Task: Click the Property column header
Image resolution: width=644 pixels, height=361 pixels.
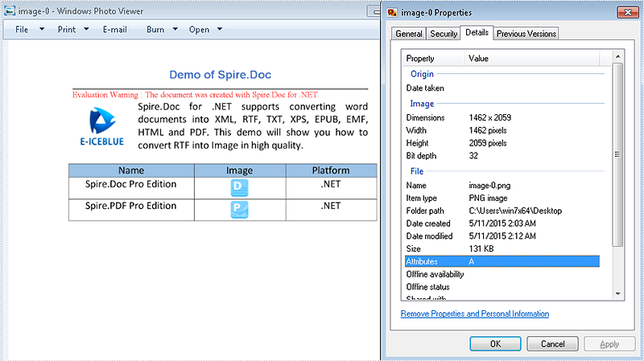Action: (x=433, y=58)
